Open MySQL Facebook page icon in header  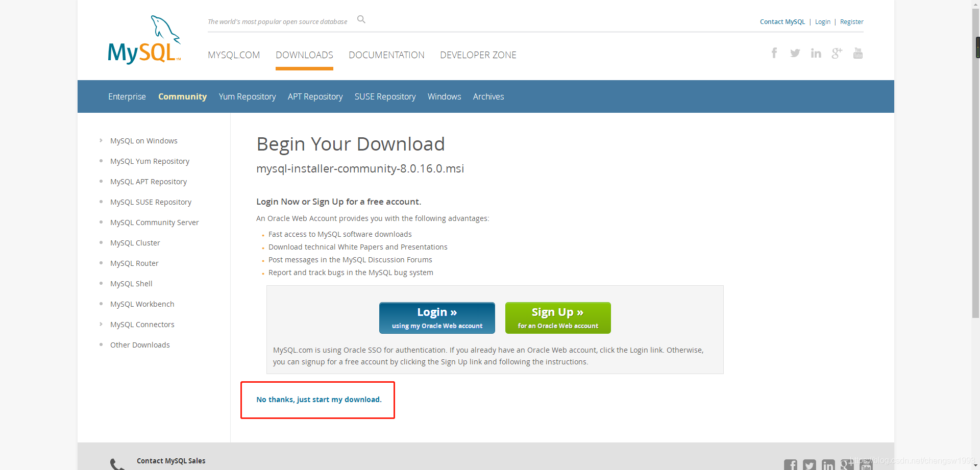click(774, 53)
